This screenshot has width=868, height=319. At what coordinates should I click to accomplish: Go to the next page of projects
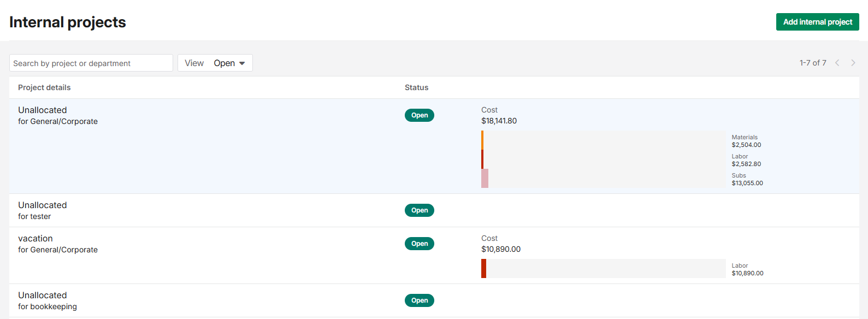click(x=853, y=63)
